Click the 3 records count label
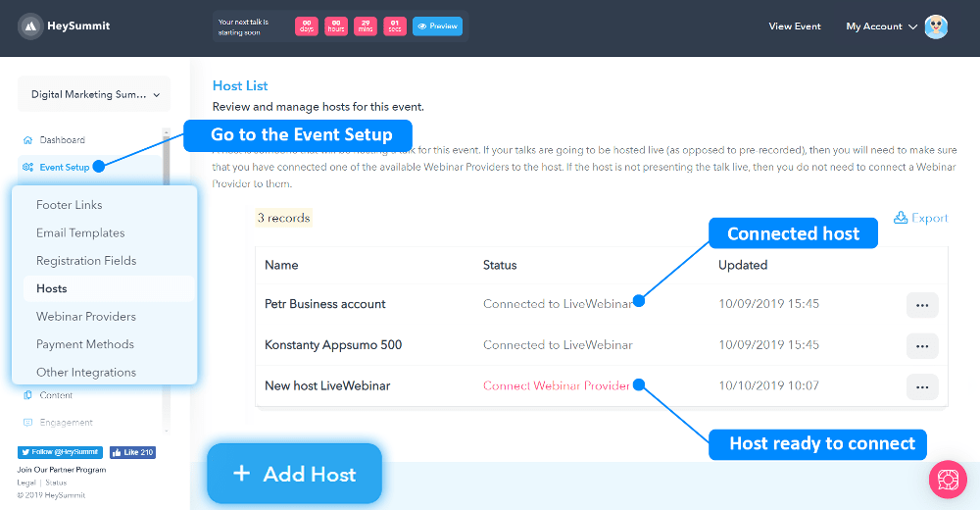The width and height of the screenshot is (980, 510). coord(284,218)
